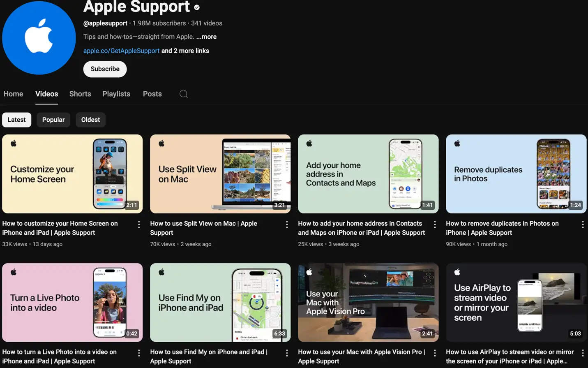Click '70K views • 2 weeks ago' text
The image size is (588, 368).
181,244
